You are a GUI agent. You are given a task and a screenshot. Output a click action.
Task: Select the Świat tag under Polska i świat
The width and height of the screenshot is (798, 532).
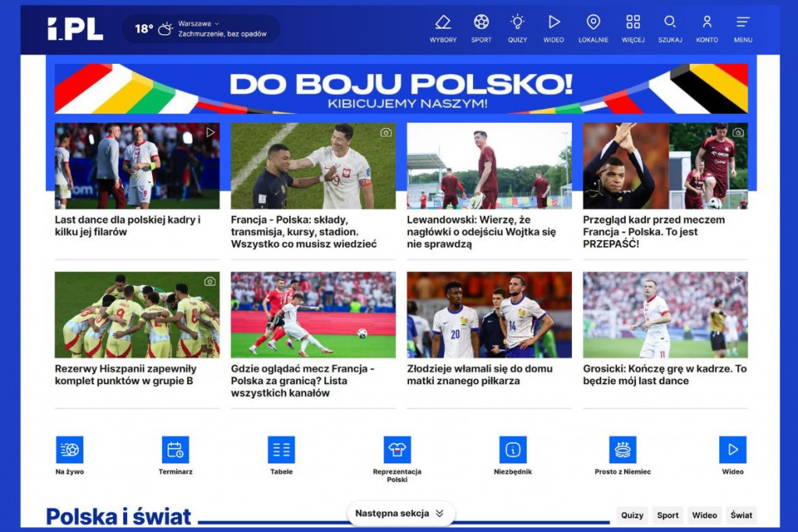pos(741,515)
